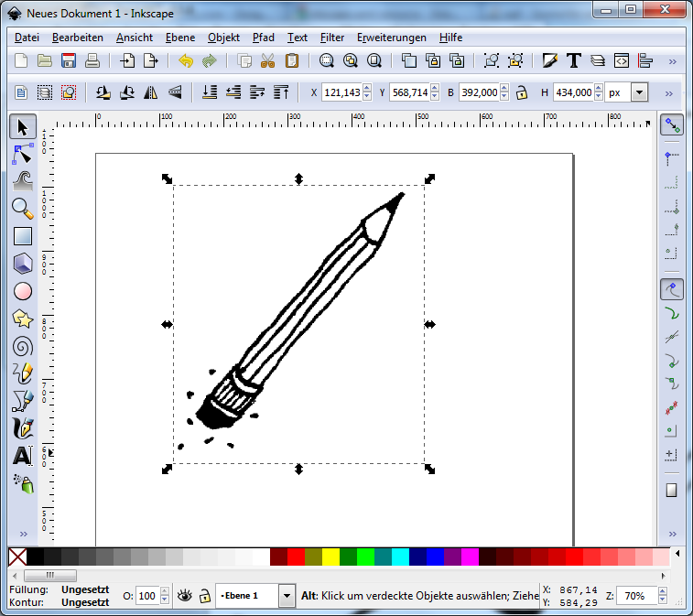Open the Pfad menu
The image size is (693, 616).
coord(264,38)
